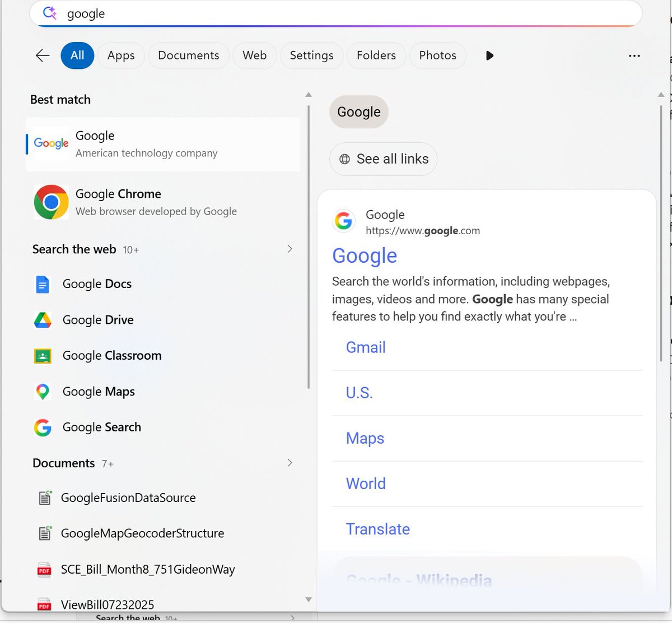Open the Maps link in preview pane
The height and width of the screenshot is (623, 672).
coord(365,438)
